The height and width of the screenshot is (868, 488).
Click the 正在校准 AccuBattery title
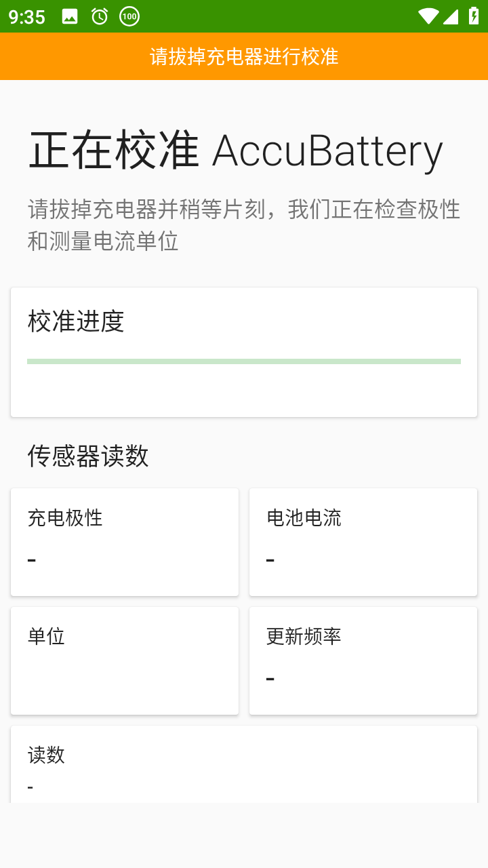235,151
